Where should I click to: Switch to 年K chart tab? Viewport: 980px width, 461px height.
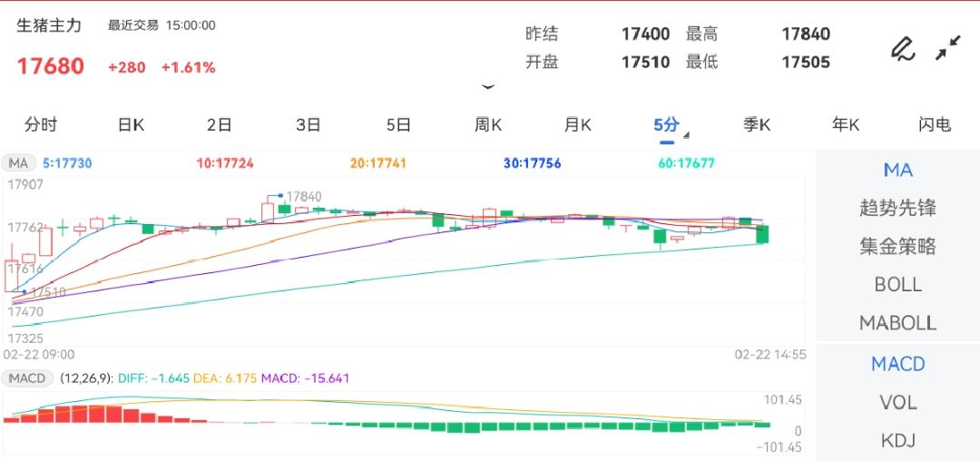(x=846, y=125)
